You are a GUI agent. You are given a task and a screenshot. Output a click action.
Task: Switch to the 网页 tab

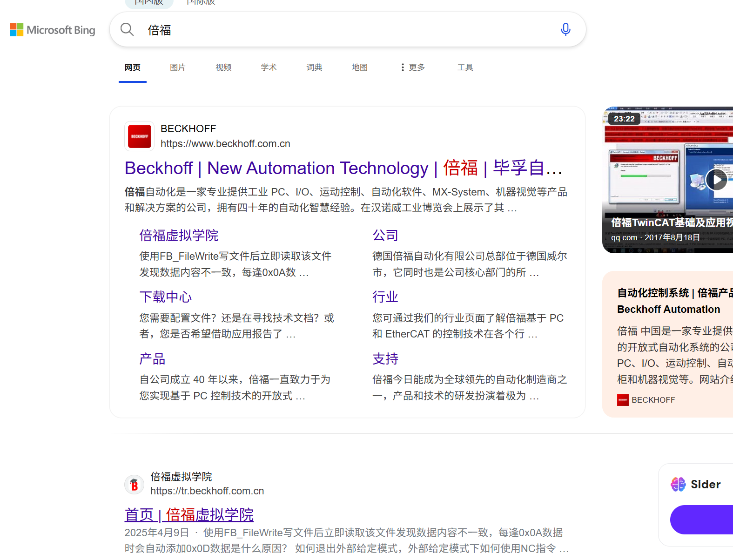pyautogui.click(x=133, y=67)
